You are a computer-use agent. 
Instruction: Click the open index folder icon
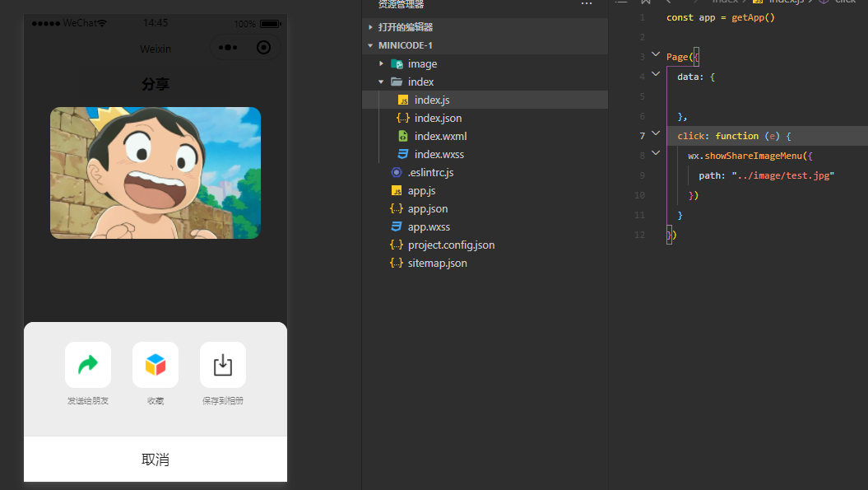click(397, 82)
